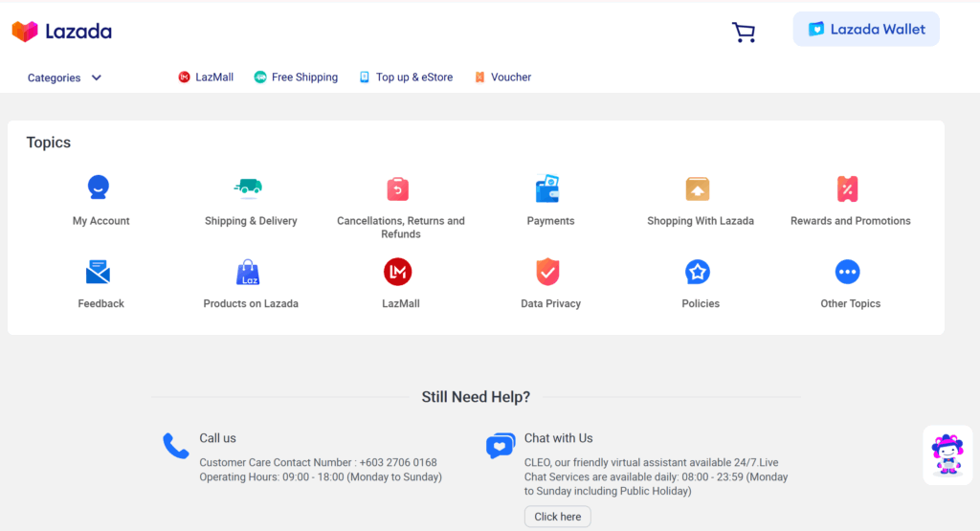
Task: Open the Data Privacy text link
Action: 550,303
